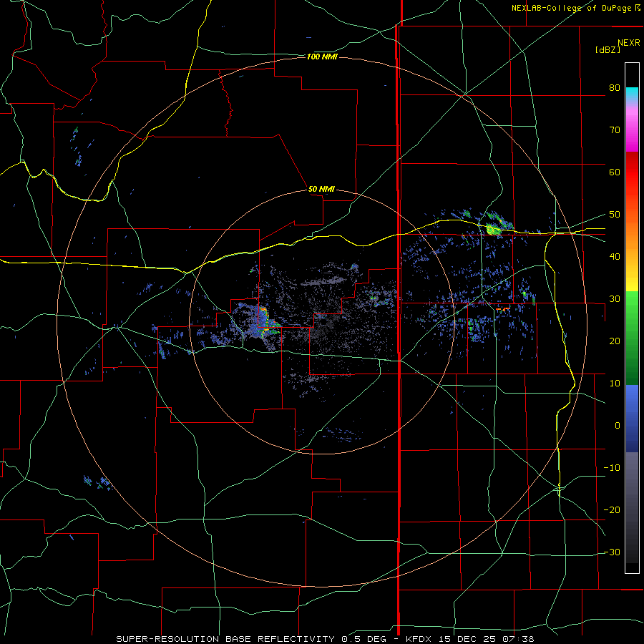644x644 pixels.
Task: Select the 50 NMI range ring label
Action: 321,190
